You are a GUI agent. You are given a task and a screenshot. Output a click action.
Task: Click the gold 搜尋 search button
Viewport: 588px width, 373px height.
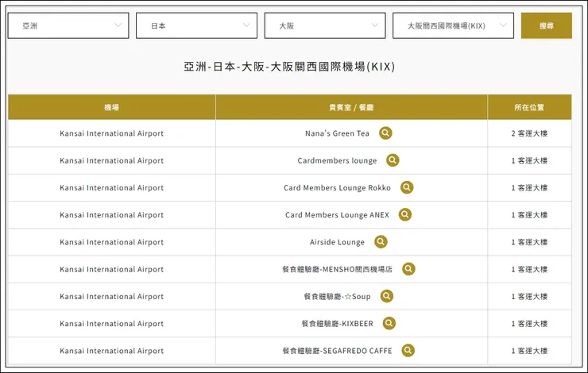(x=547, y=26)
